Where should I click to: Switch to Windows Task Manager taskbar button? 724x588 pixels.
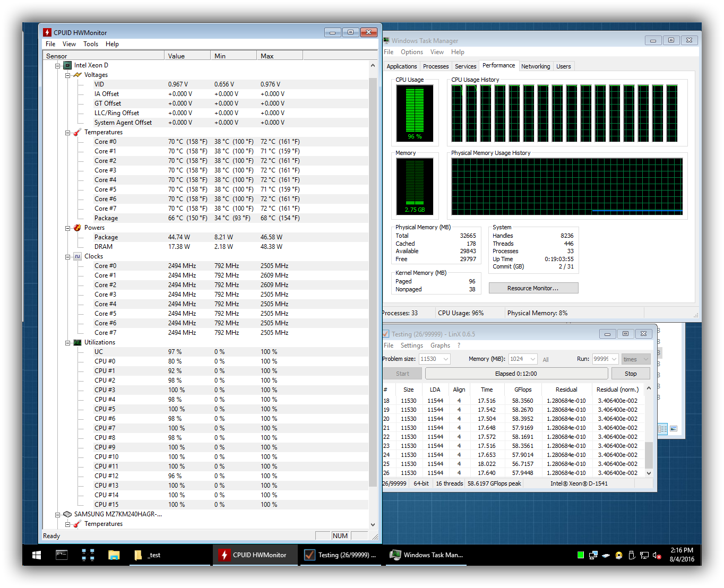[x=427, y=555]
